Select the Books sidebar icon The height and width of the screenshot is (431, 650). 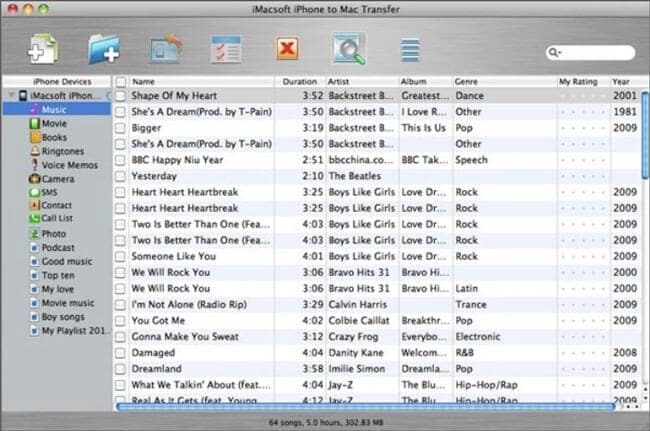tap(35, 137)
